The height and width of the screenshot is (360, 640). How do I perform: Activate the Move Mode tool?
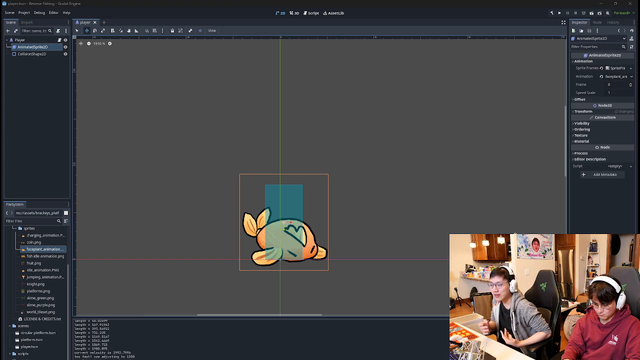tap(87, 31)
